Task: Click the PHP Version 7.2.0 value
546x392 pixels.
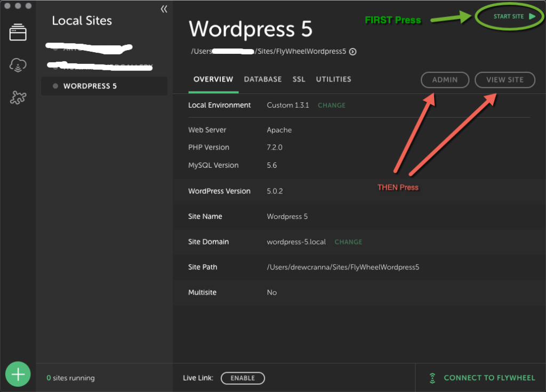Action: point(275,147)
